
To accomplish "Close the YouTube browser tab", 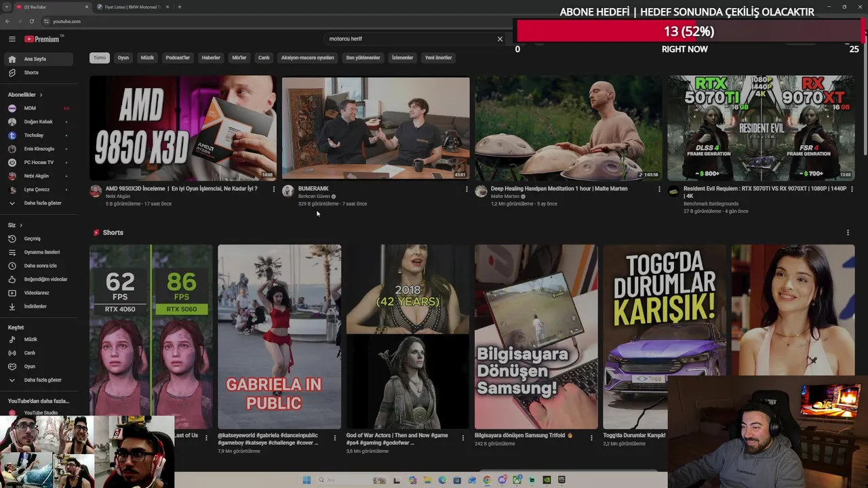I will (x=87, y=7).
